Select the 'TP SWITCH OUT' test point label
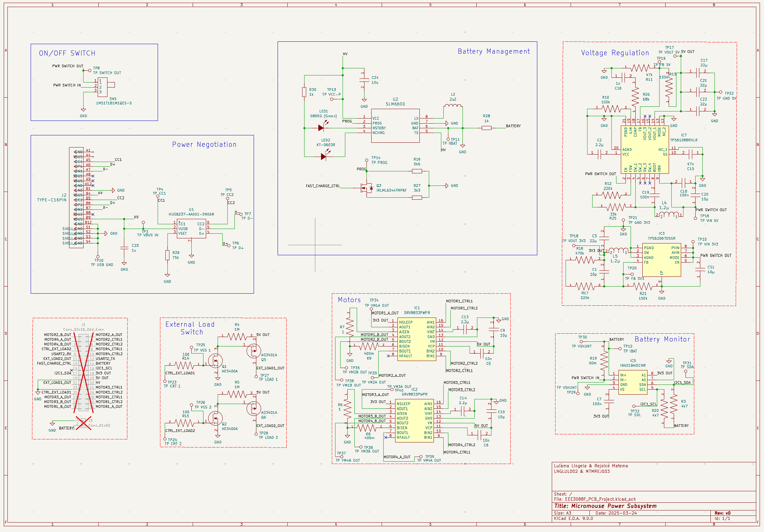Screen dimensions: 764x532 tap(107, 73)
